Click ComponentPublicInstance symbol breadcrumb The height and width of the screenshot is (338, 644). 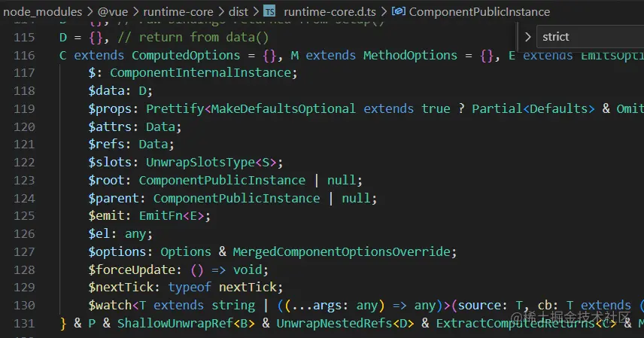[479, 12]
